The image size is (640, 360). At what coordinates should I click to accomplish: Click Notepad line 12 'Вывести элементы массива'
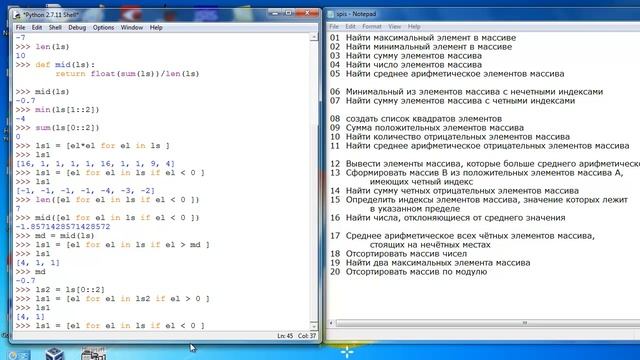(x=485, y=163)
